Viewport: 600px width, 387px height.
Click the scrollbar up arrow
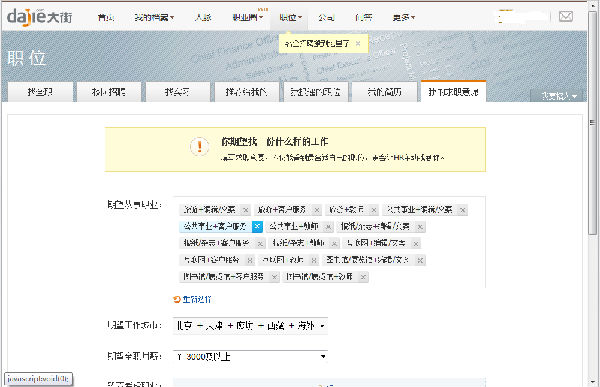(x=592, y=5)
